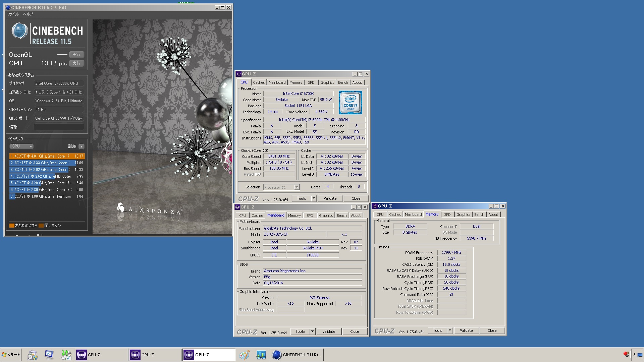Click the motherboard model Z170X-UD3-CF field
Image resolution: width=644 pixels, height=362 pixels.
[x=294, y=235]
